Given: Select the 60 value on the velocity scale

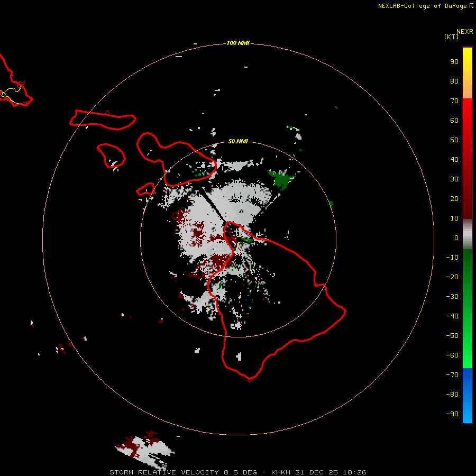Looking at the screenshot, I should point(454,121).
